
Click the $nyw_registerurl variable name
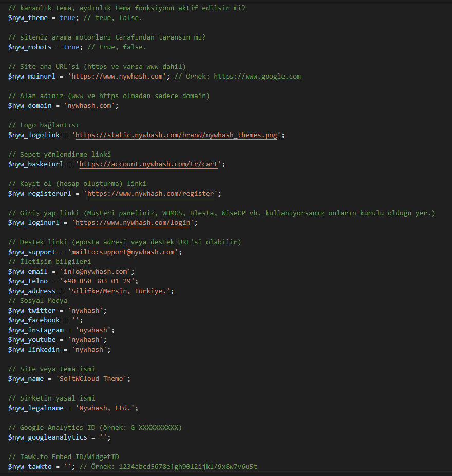(x=40, y=194)
